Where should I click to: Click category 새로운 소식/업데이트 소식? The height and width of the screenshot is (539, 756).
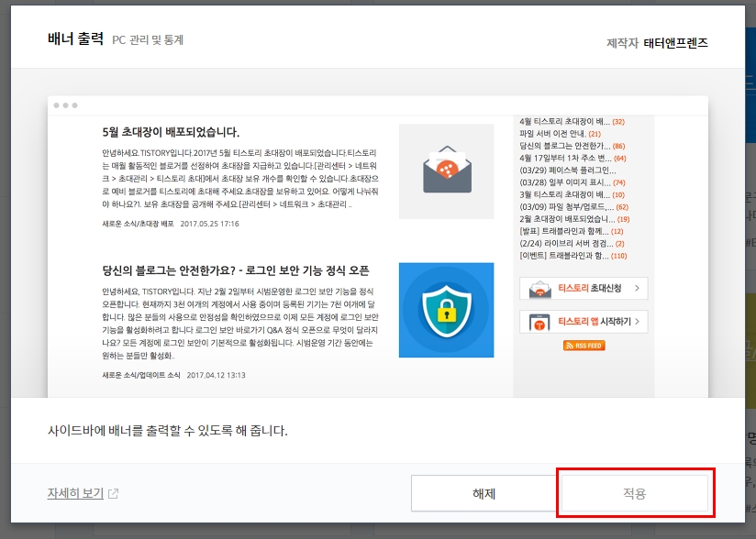(x=140, y=375)
